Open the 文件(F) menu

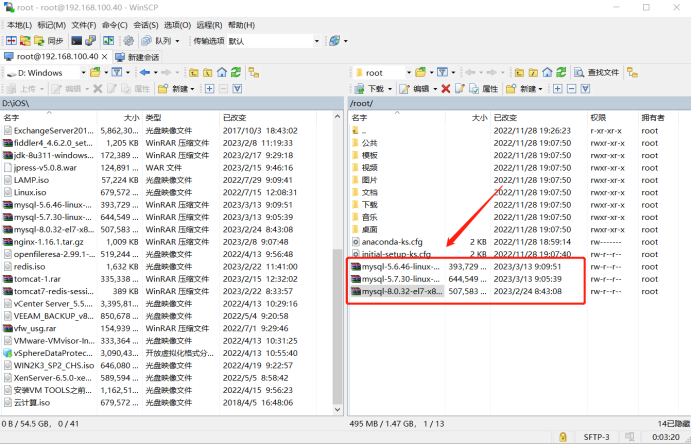coord(84,25)
